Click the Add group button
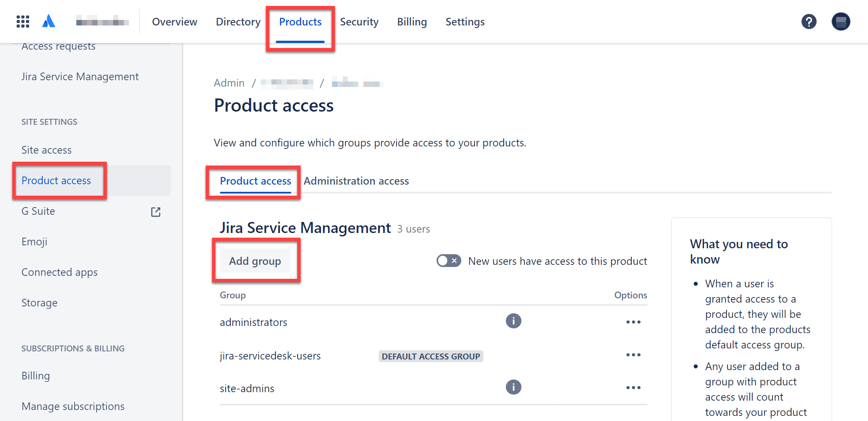The image size is (868, 421). point(255,261)
